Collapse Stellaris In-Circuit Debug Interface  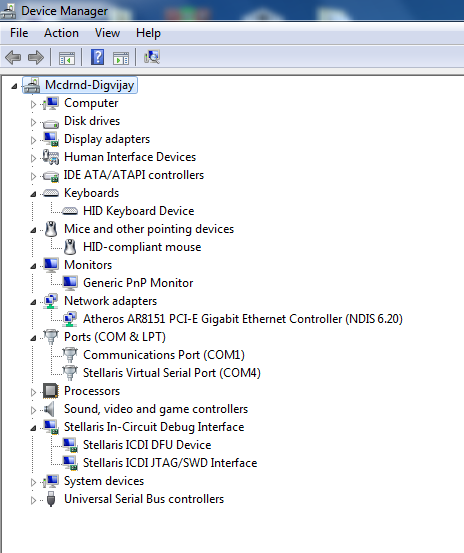pyautogui.click(x=33, y=428)
